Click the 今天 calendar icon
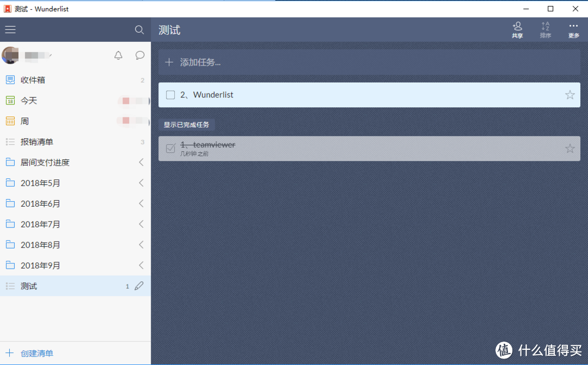Image resolution: width=588 pixels, height=365 pixels. point(10,101)
